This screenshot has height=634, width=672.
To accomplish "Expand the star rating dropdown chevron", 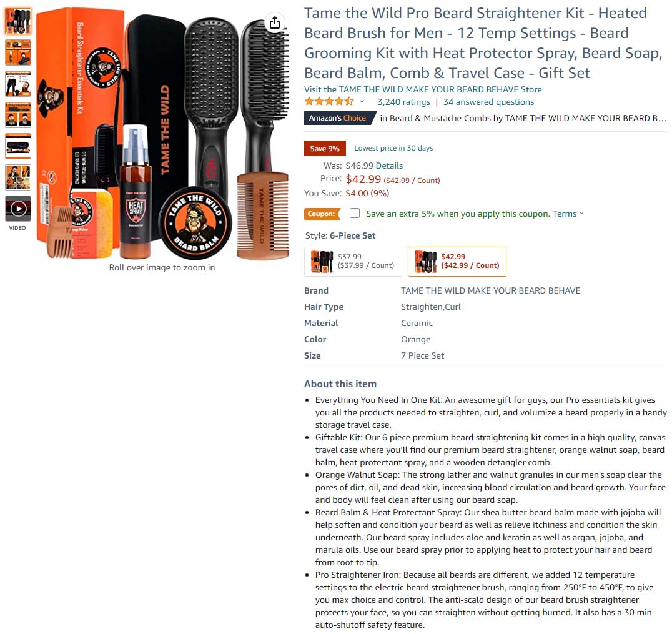I will [x=362, y=102].
